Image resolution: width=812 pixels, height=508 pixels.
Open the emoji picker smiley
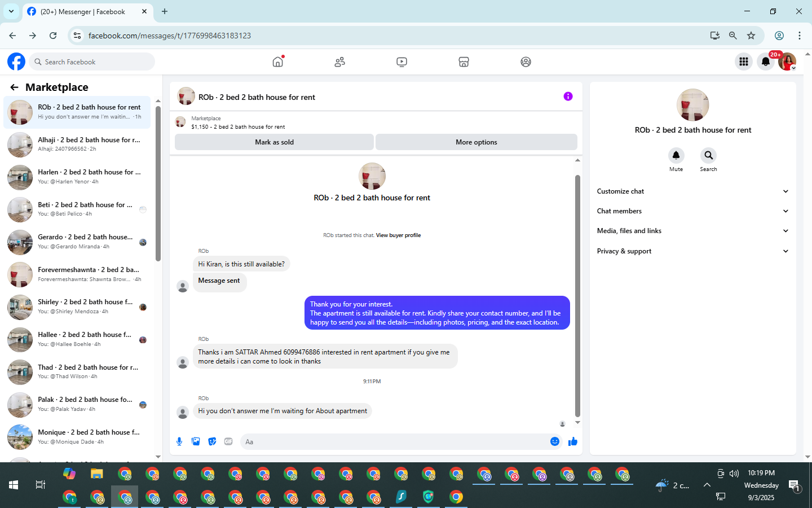tap(555, 441)
